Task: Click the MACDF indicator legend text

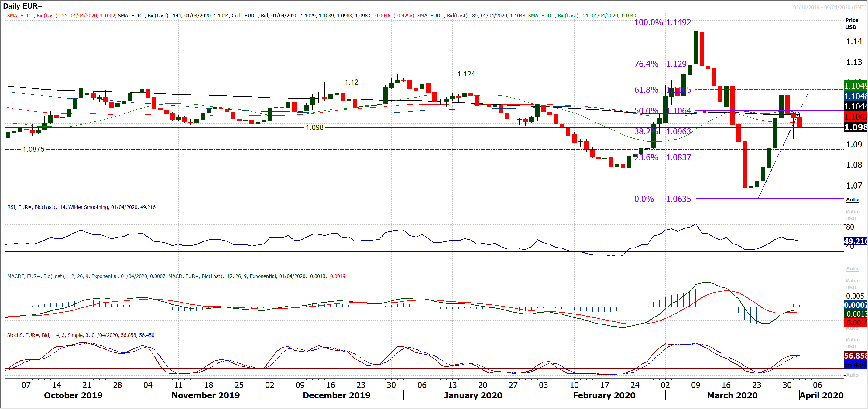Action: [86, 276]
